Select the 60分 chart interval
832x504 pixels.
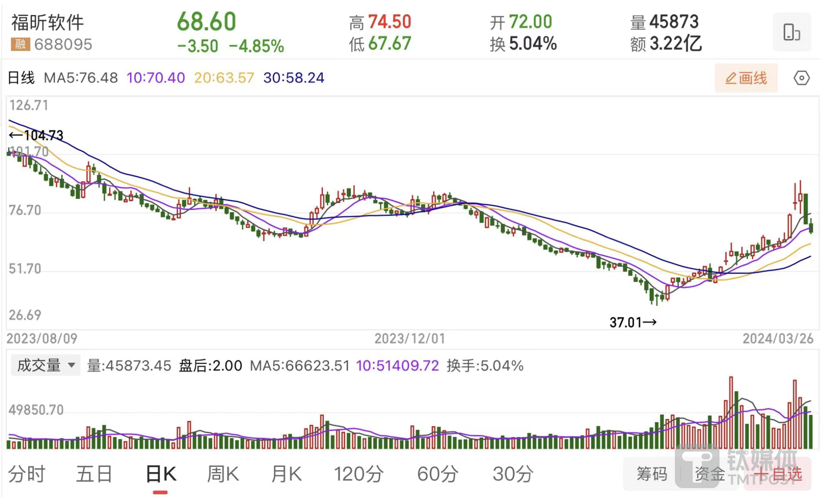(438, 474)
